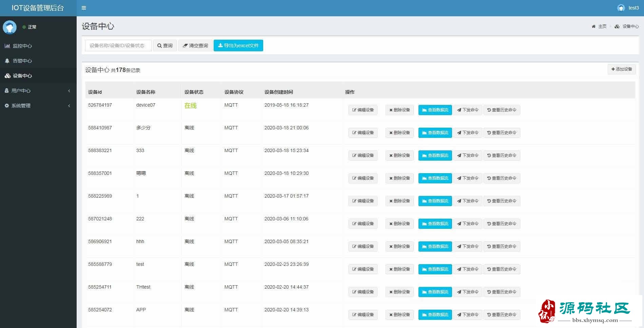View data stream for device APP

click(x=435, y=315)
